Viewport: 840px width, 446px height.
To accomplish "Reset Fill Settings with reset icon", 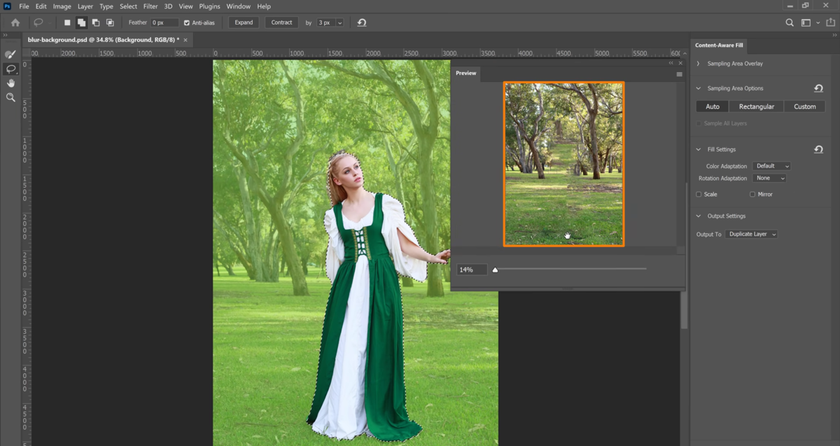I will coord(818,149).
